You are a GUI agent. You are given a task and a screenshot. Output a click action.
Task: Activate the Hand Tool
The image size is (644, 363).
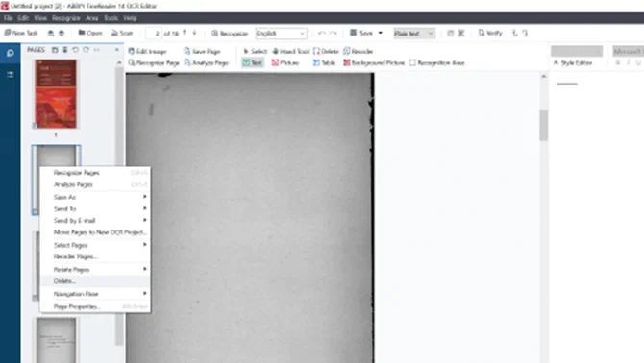pyautogui.click(x=290, y=51)
